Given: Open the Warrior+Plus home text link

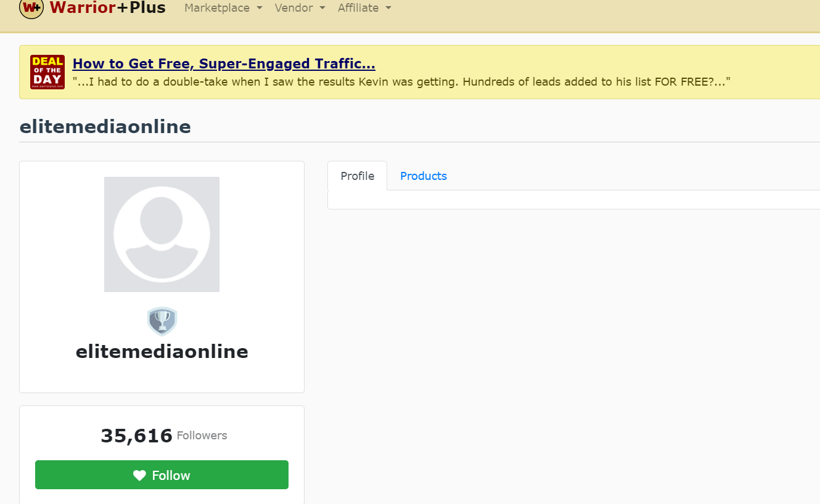Looking at the screenshot, I should (x=108, y=8).
